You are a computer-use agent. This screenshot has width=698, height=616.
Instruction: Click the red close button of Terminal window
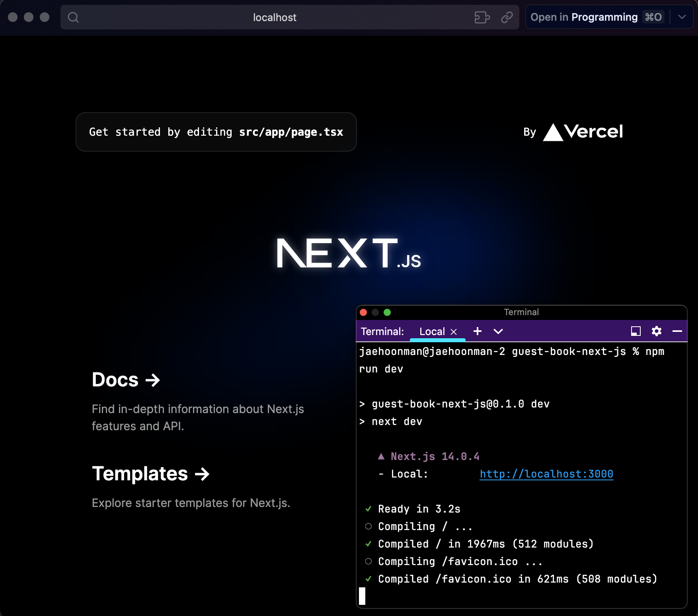[363, 312]
